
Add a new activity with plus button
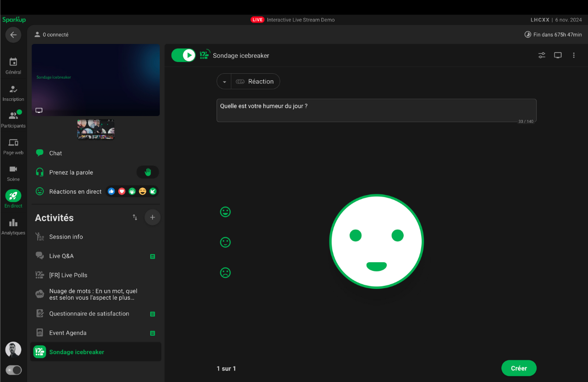click(153, 218)
